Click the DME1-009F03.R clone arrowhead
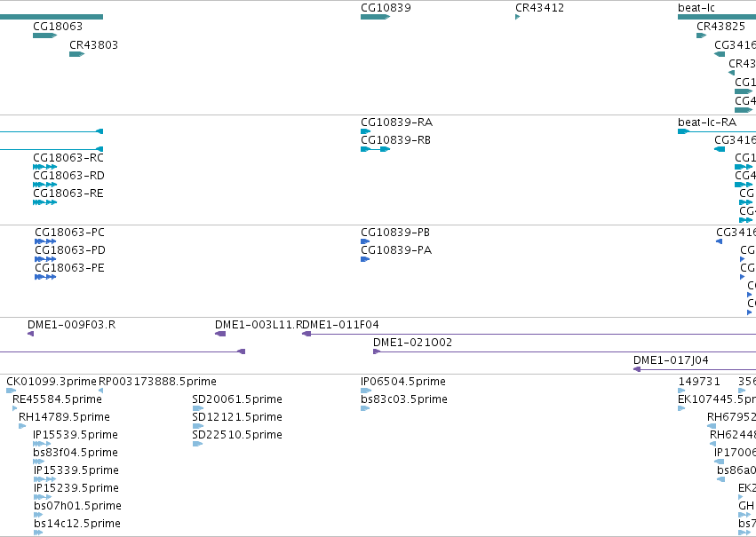 coord(30,335)
